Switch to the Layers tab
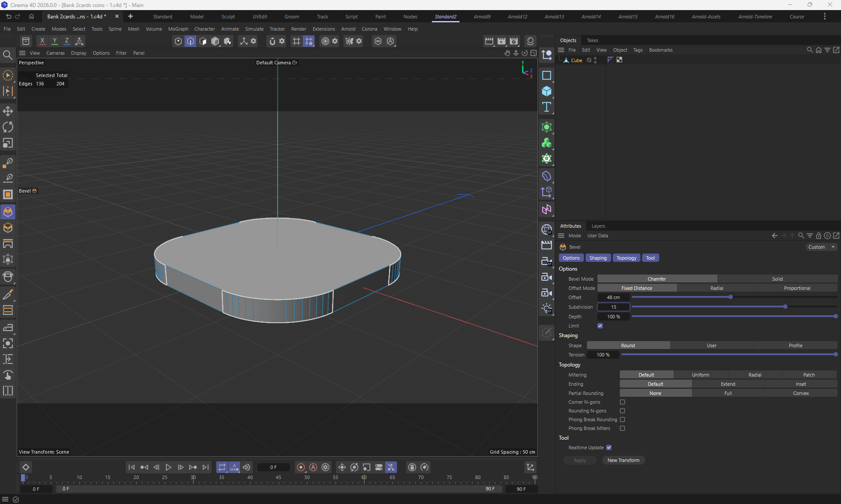 click(598, 226)
